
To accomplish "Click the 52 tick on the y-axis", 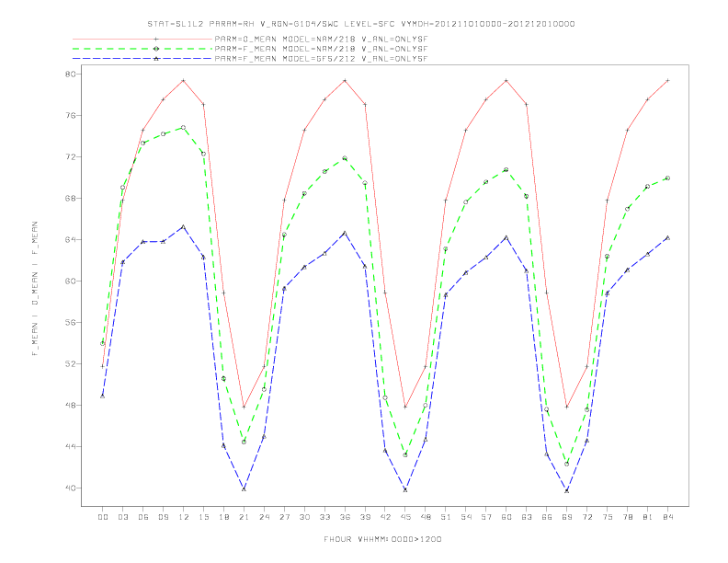I will [70, 363].
